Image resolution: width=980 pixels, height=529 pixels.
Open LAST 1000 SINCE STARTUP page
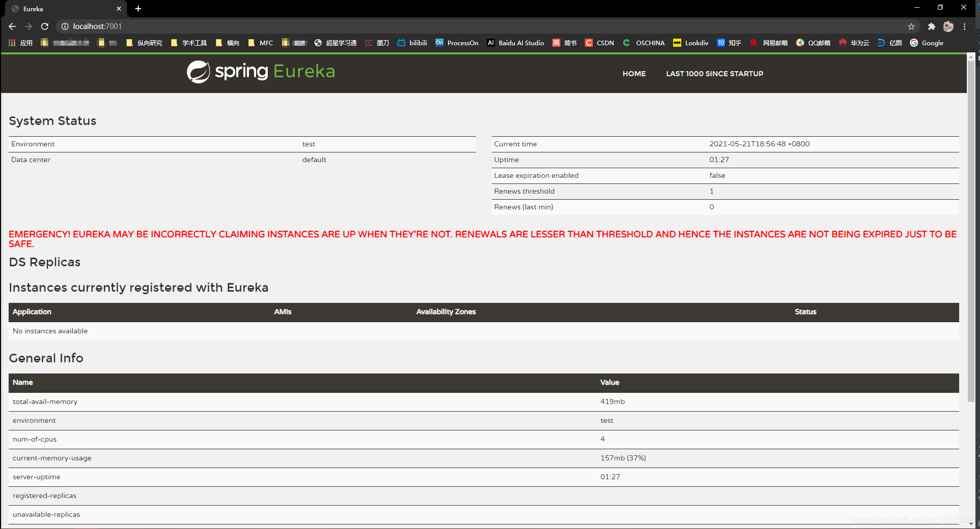(x=714, y=74)
